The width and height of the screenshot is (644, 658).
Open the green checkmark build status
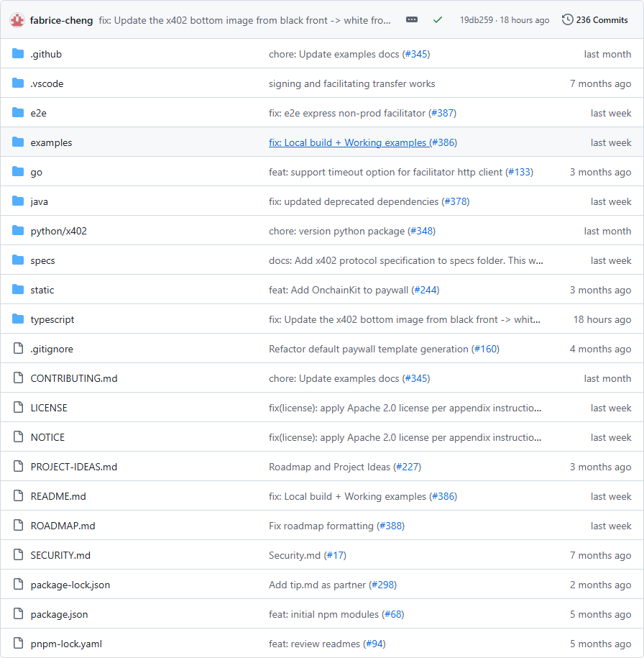point(438,20)
